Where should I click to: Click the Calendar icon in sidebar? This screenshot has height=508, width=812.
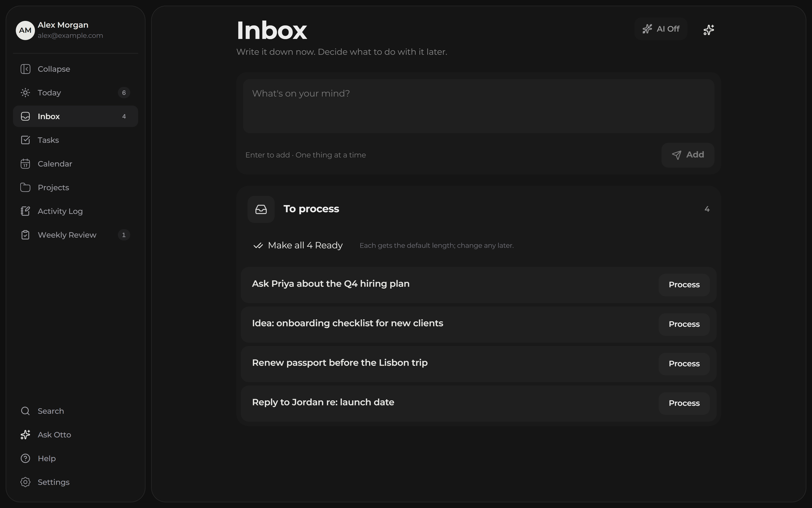tap(25, 164)
